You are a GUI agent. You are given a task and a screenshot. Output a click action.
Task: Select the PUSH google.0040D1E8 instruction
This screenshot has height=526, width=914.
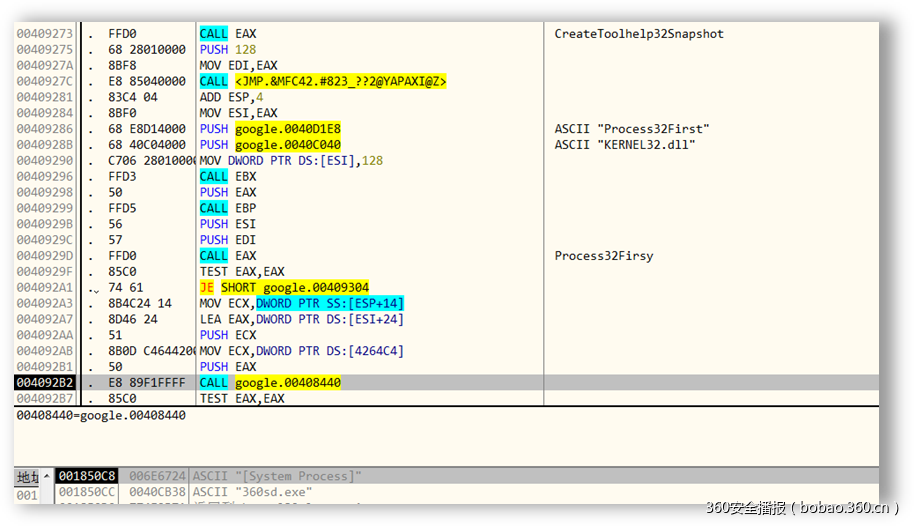coord(270,129)
